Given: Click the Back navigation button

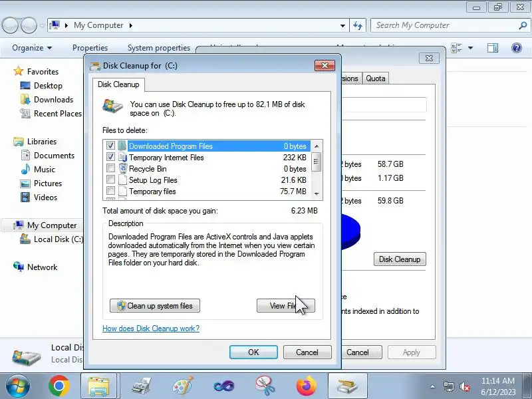Looking at the screenshot, I should pyautogui.click(x=10, y=25).
